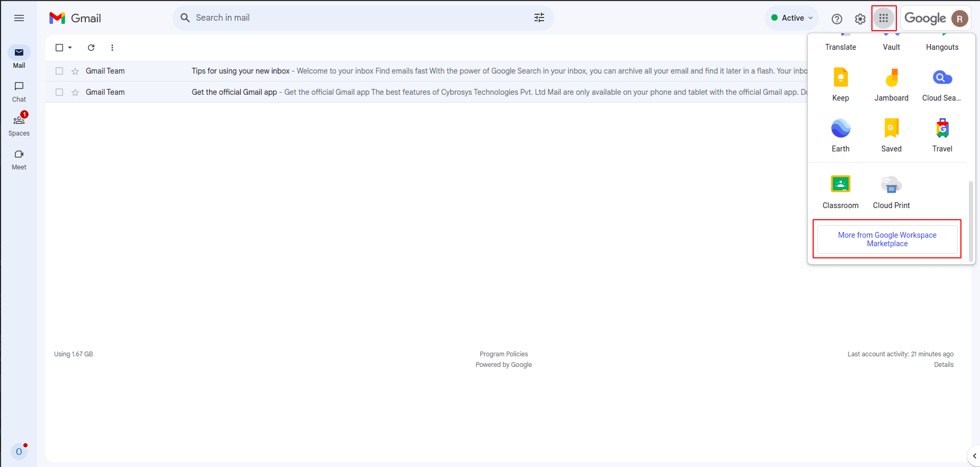This screenshot has width=980, height=467.
Task: Open the Settings gear icon
Action: [860, 19]
